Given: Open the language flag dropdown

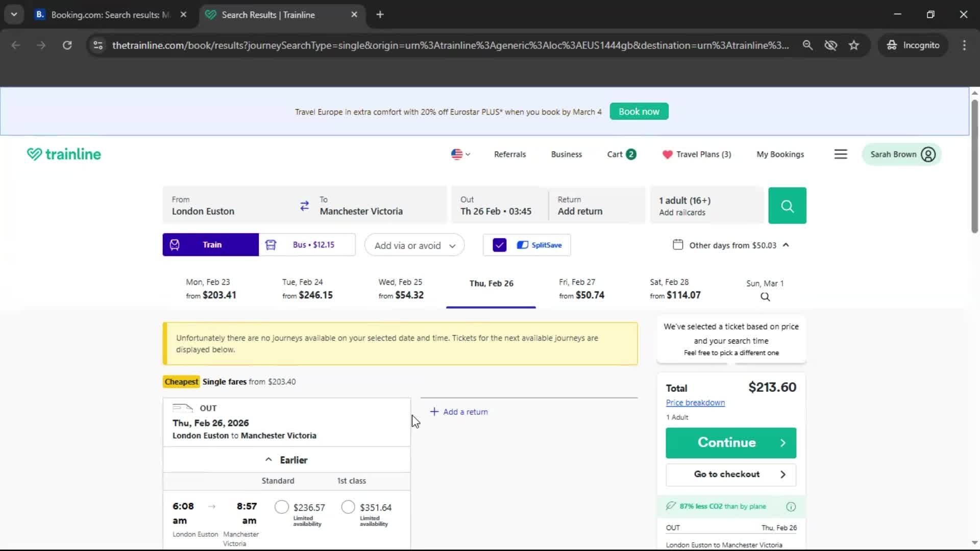Looking at the screenshot, I should point(459,154).
